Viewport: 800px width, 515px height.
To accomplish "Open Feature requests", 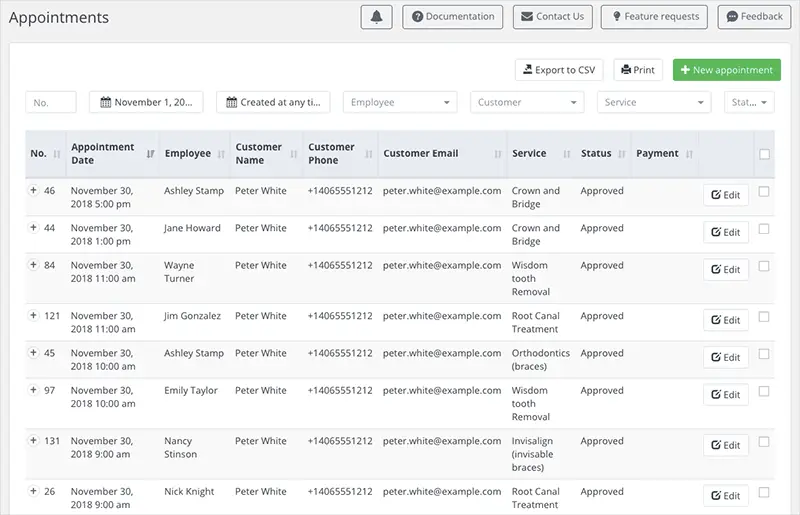I will (654, 17).
